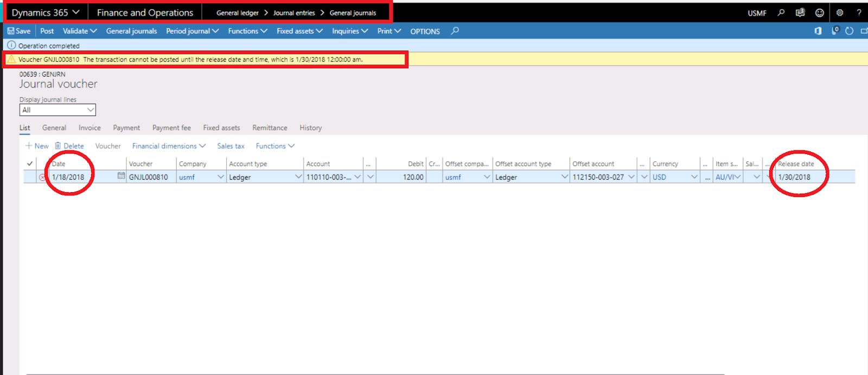
Task: Open the message center notifications icon
Action: click(800, 12)
